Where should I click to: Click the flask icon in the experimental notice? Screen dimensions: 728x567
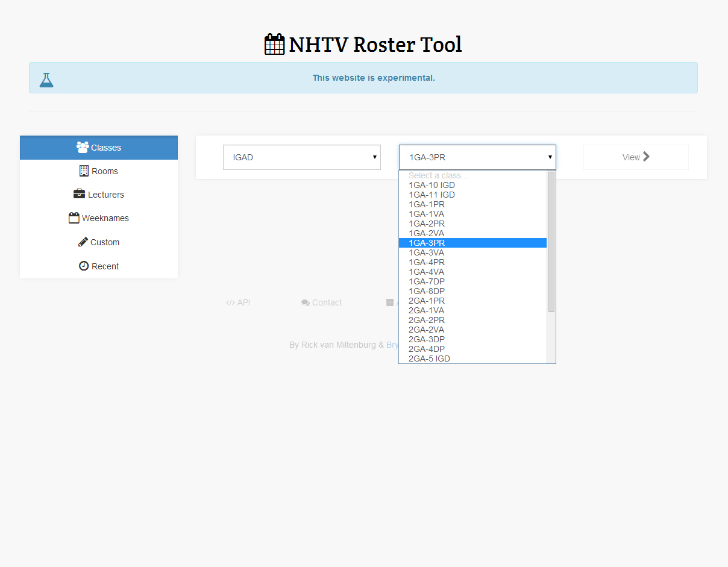pos(46,80)
